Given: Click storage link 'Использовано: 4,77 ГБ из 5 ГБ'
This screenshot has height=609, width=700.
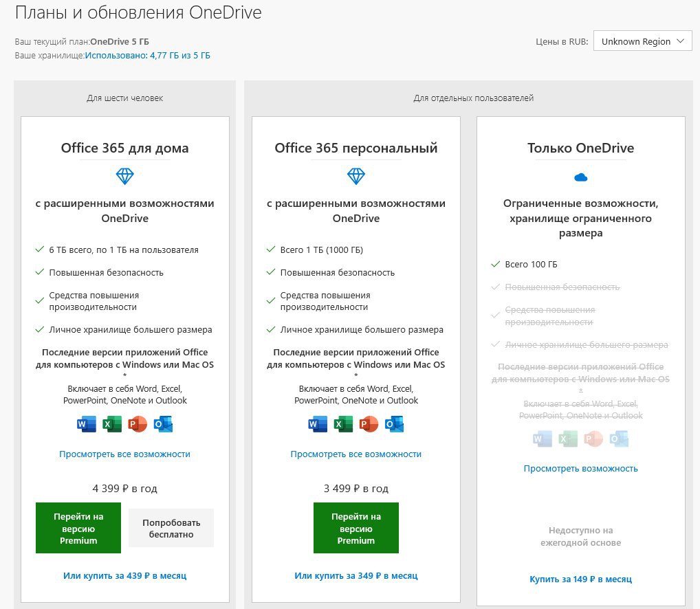Looking at the screenshot, I should click(147, 55).
